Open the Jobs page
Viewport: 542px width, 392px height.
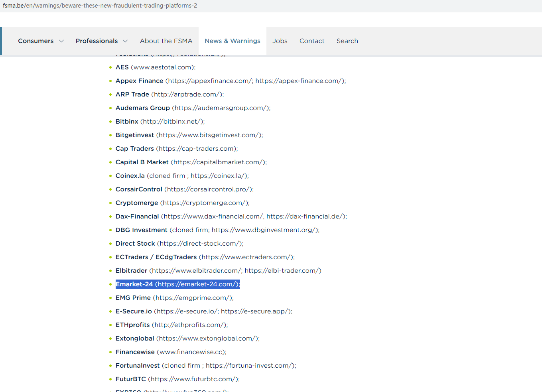tap(280, 41)
